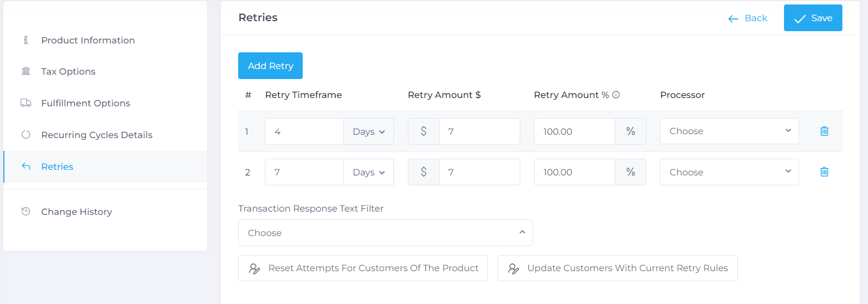This screenshot has height=304, width=868.
Task: Click the Recurring Cycles Details circle icon
Action: click(x=26, y=135)
